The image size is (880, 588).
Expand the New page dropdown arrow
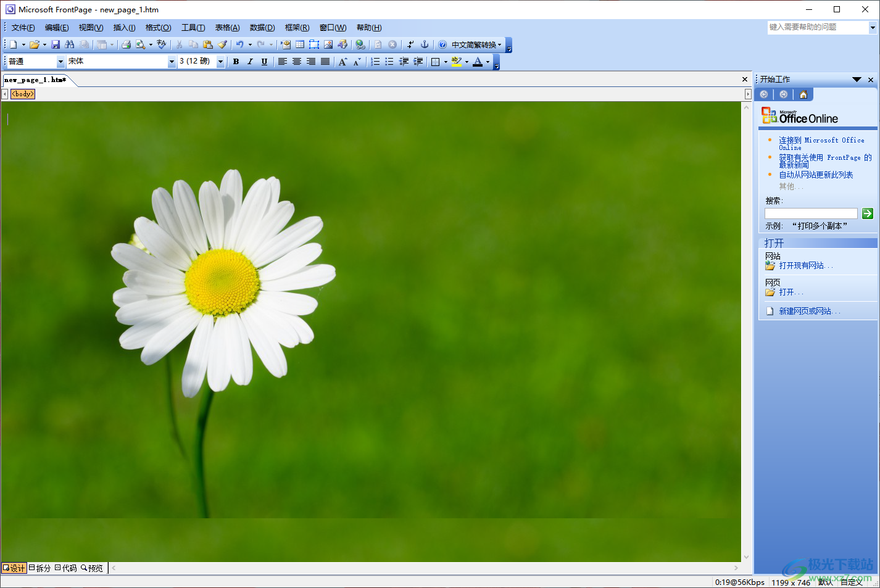click(23, 44)
